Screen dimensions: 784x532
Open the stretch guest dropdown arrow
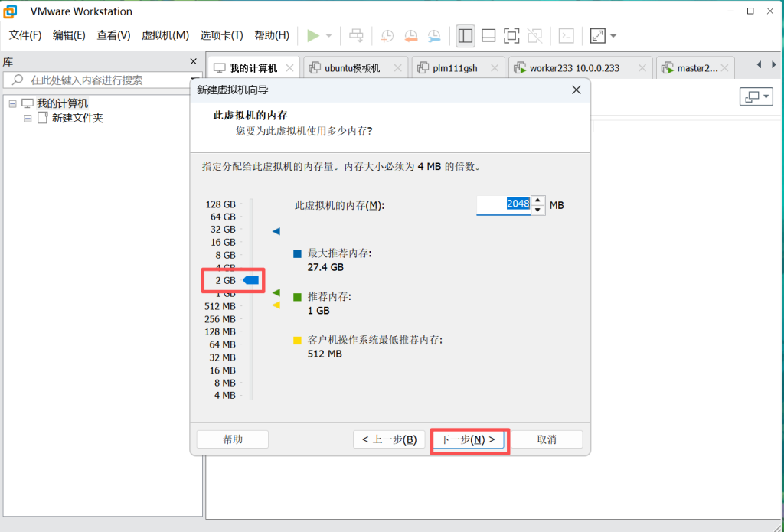(613, 36)
